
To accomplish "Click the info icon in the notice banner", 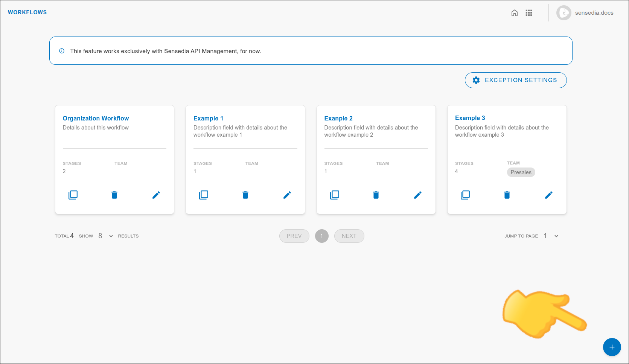I will click(x=62, y=51).
